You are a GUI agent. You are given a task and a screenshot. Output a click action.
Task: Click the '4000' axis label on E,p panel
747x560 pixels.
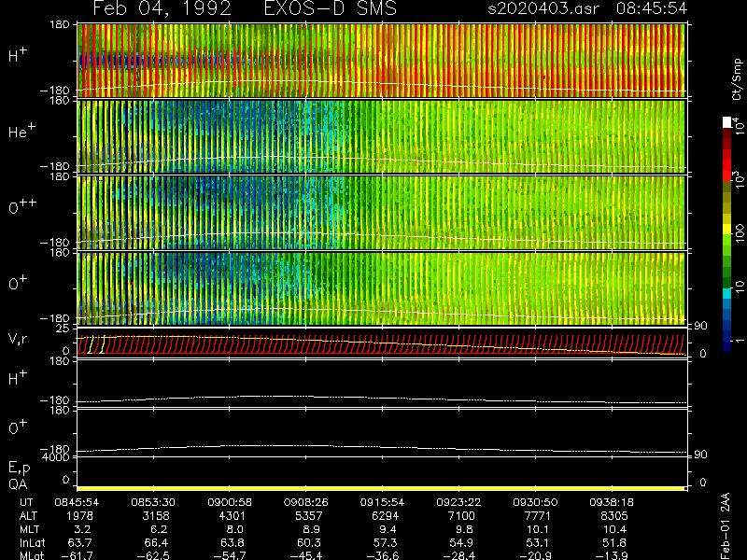pos(56,457)
